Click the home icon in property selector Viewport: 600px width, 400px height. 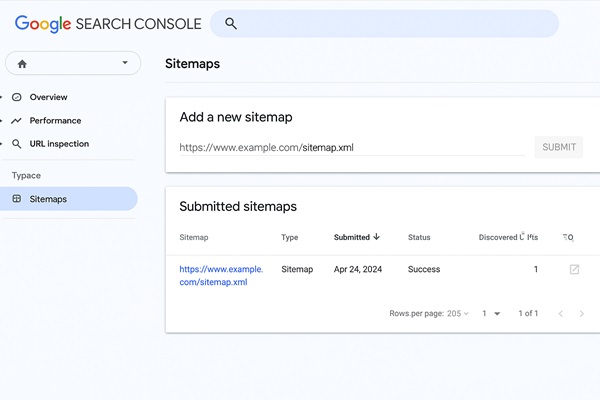click(x=23, y=64)
